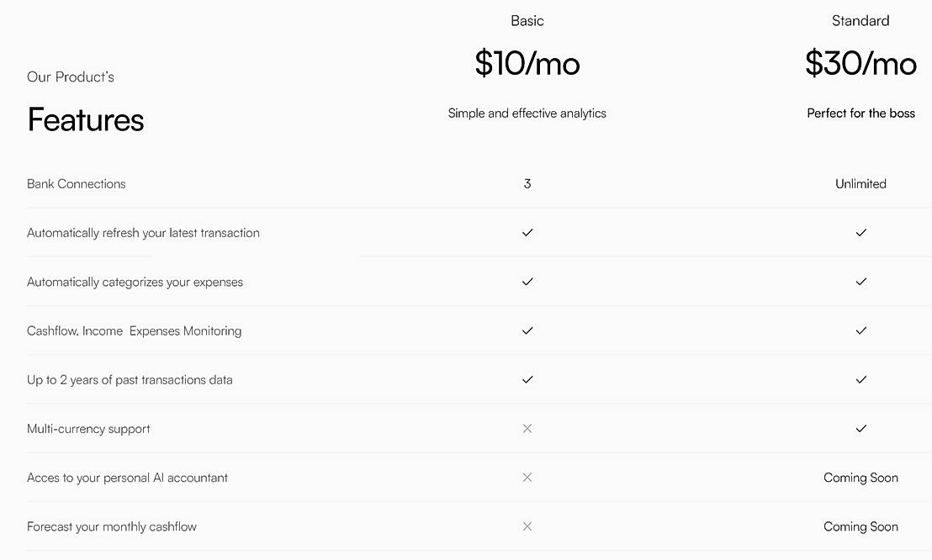Click Basic checkmark for past transactions data
The width and height of the screenshot is (932, 560).
pos(527,379)
